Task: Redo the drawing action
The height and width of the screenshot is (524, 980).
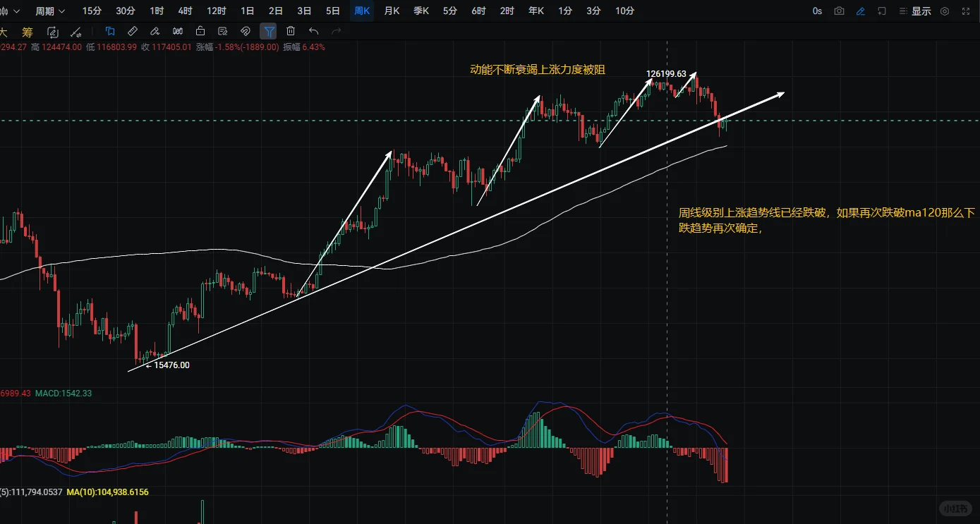Action: coord(337,31)
